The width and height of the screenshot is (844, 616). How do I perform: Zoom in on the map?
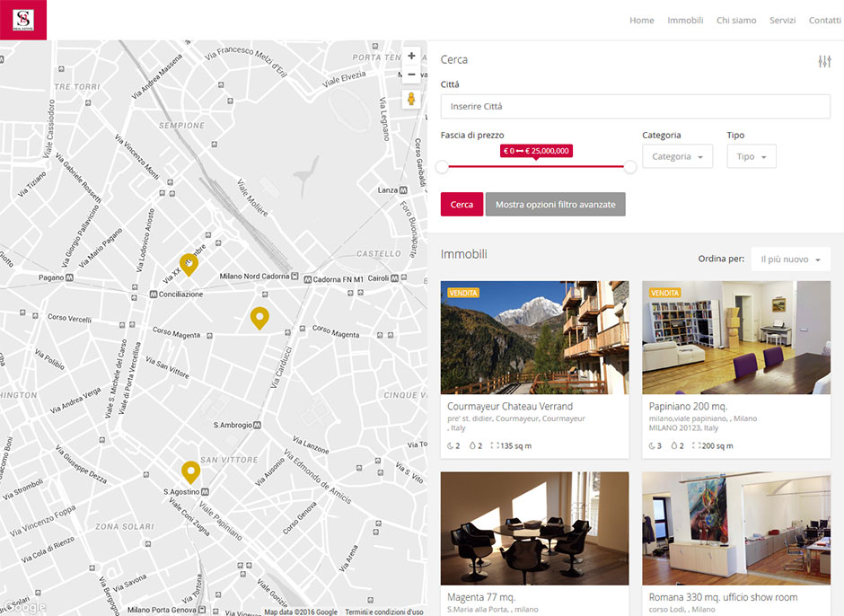tap(411, 56)
